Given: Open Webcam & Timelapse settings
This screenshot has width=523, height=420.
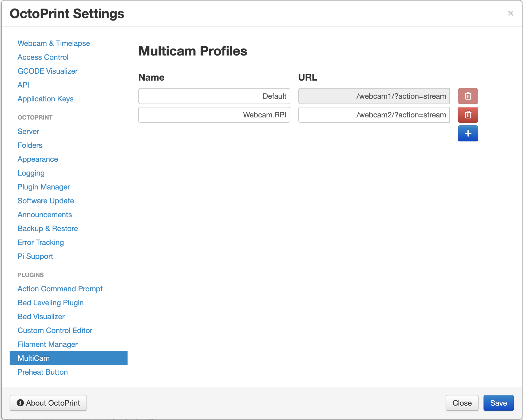Looking at the screenshot, I should (x=54, y=43).
